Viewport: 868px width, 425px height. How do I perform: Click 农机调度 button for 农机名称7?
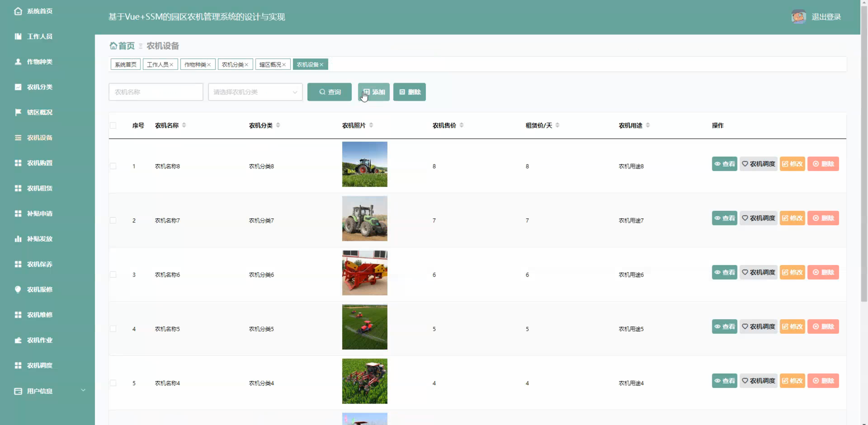pyautogui.click(x=758, y=218)
